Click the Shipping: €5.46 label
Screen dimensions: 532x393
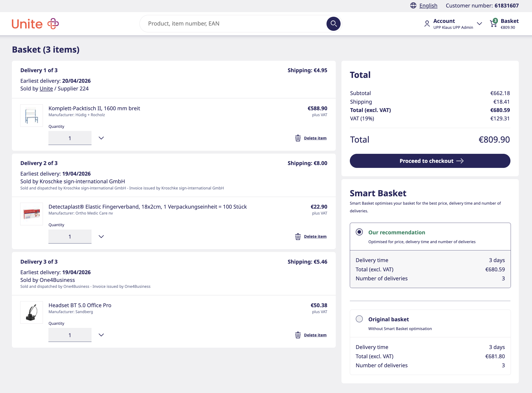click(307, 261)
